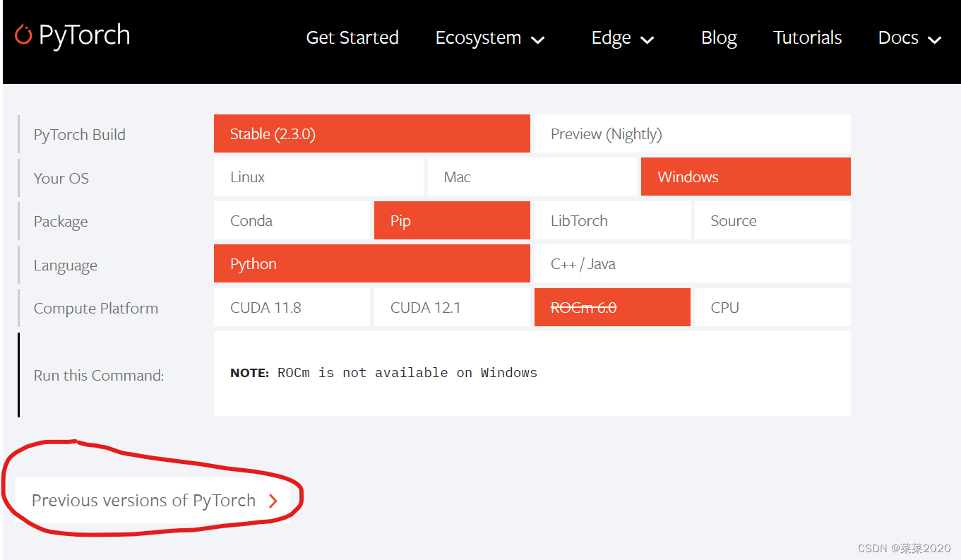Choose Linux as your OS
The width and height of the screenshot is (961, 560).
(318, 177)
